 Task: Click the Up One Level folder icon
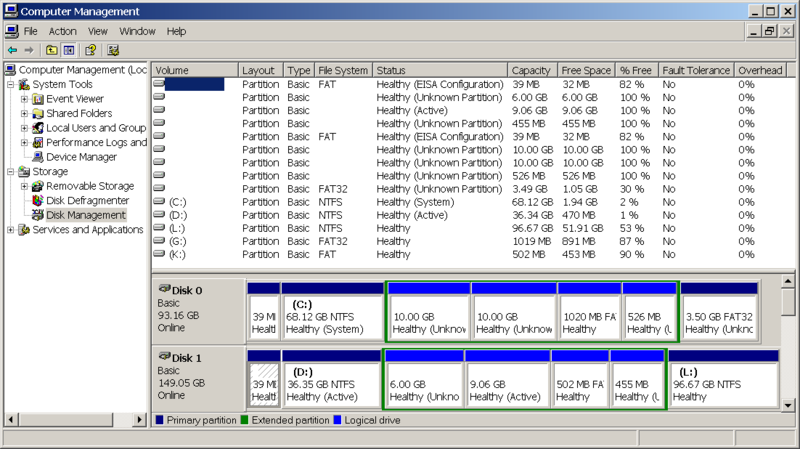(52, 50)
